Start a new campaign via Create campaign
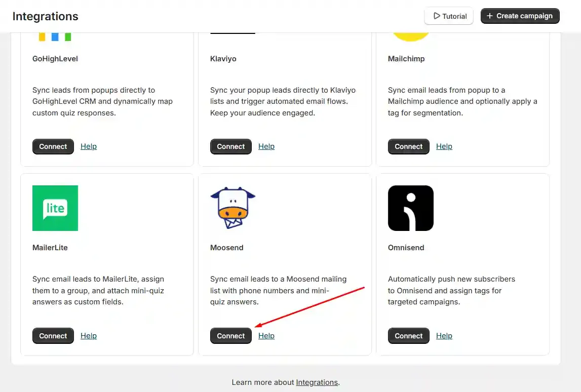 pos(520,16)
